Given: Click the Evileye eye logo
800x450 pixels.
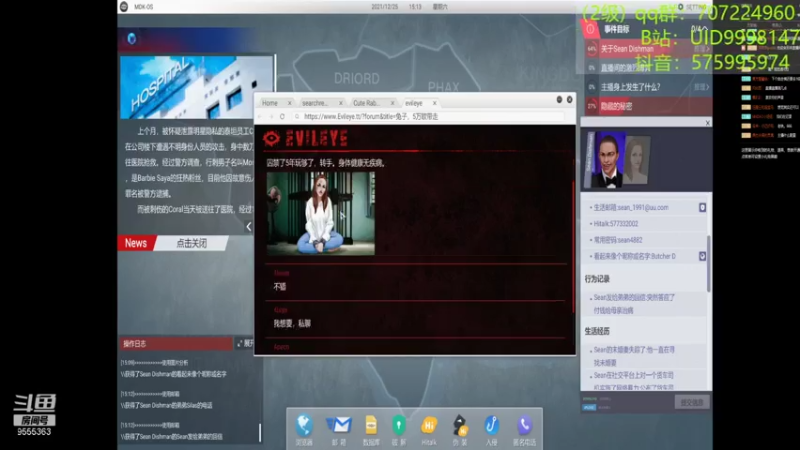Looking at the screenshot, I should click(271, 138).
